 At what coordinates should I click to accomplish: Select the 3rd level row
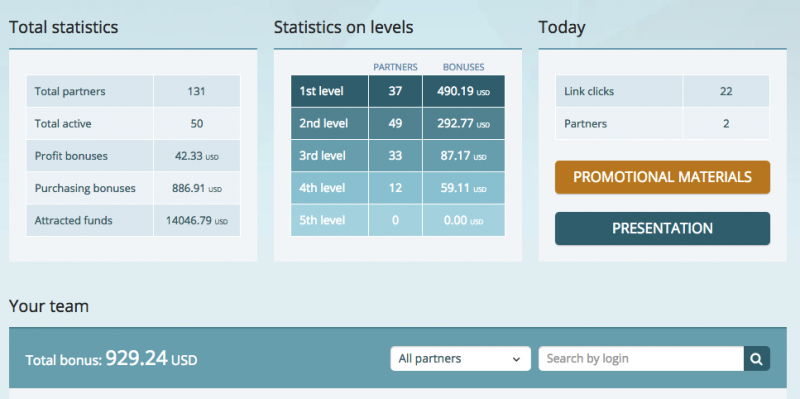click(398, 156)
